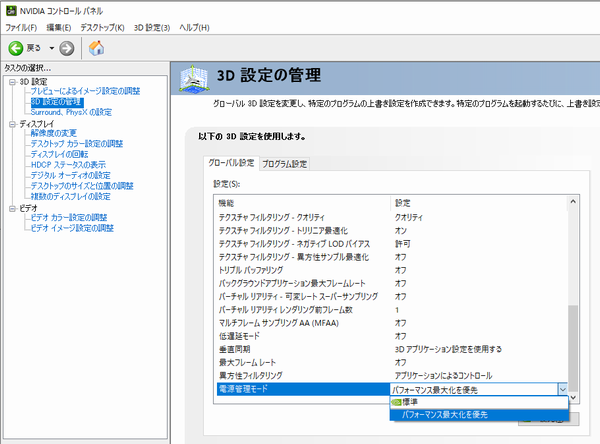The height and width of the screenshot is (444, 600).
Task: Select the トリプル バッファリング row
Action: (x=392, y=270)
